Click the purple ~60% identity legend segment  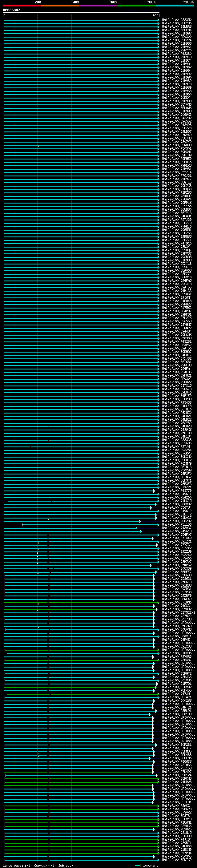[x=98, y=6]
